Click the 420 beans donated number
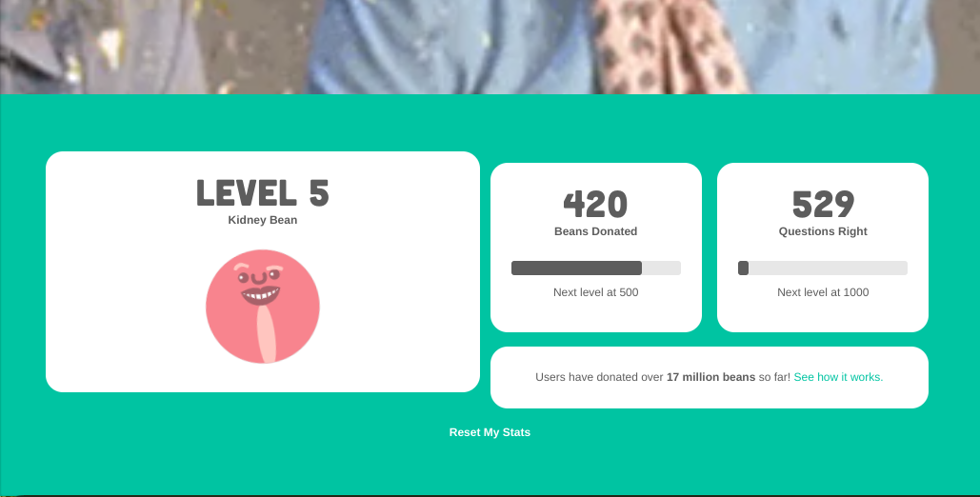The width and height of the screenshot is (980, 497). [x=595, y=205]
